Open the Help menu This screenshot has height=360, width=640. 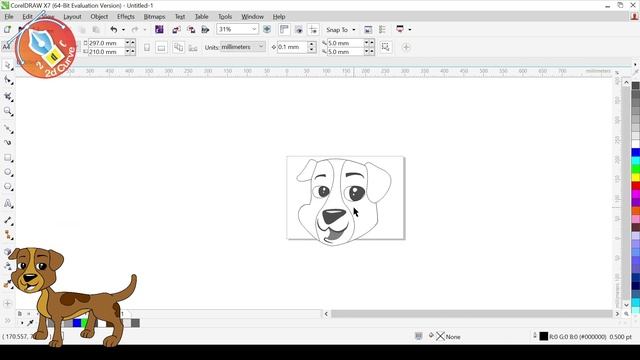(x=279, y=16)
